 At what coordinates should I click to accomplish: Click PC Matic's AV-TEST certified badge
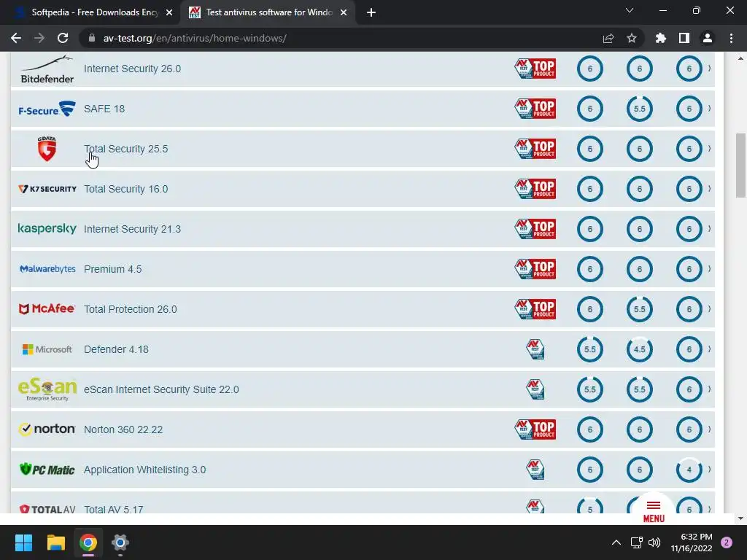pos(535,470)
